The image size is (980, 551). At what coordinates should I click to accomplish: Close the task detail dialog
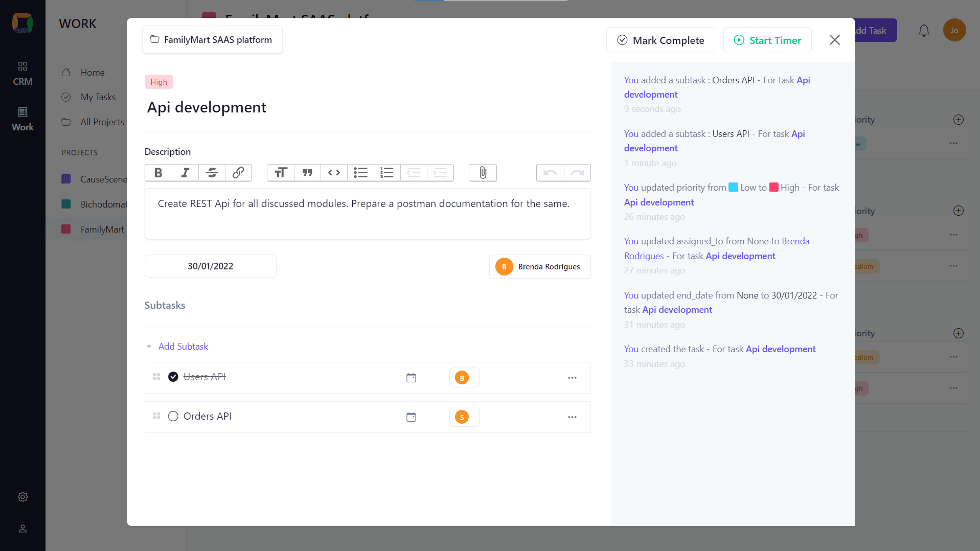coord(834,40)
